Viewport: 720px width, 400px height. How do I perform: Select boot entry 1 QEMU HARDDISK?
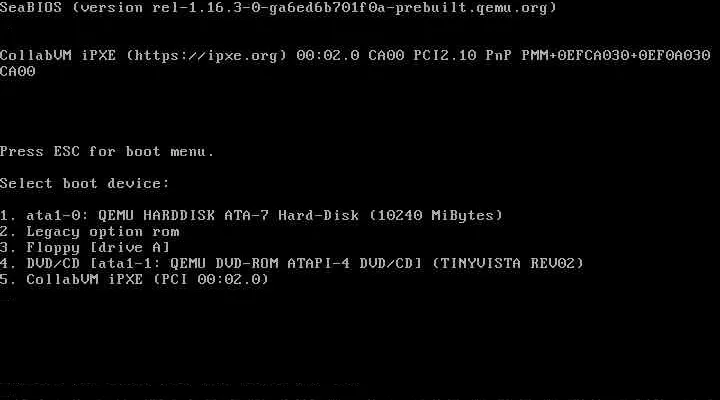251,215
